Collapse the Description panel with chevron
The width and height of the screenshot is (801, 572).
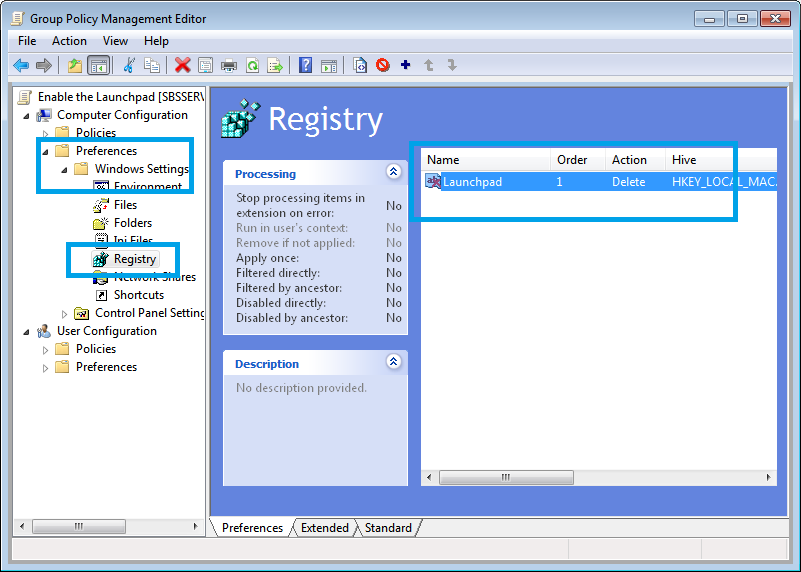tap(393, 363)
